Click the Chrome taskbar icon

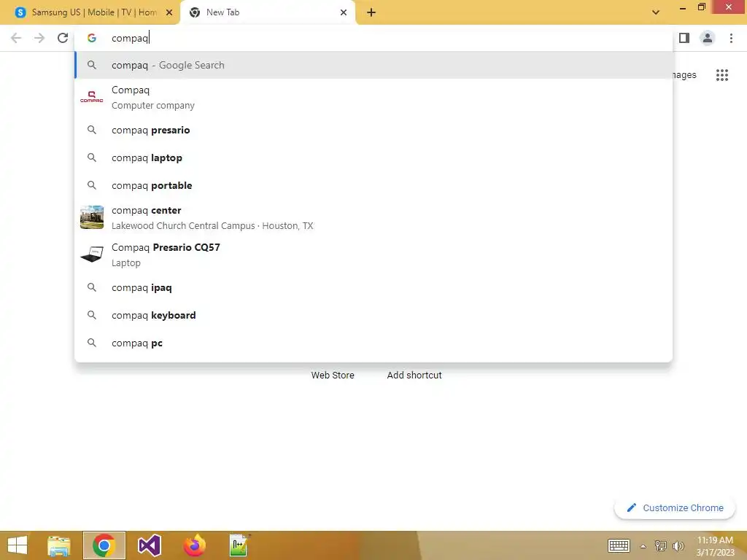(104, 545)
